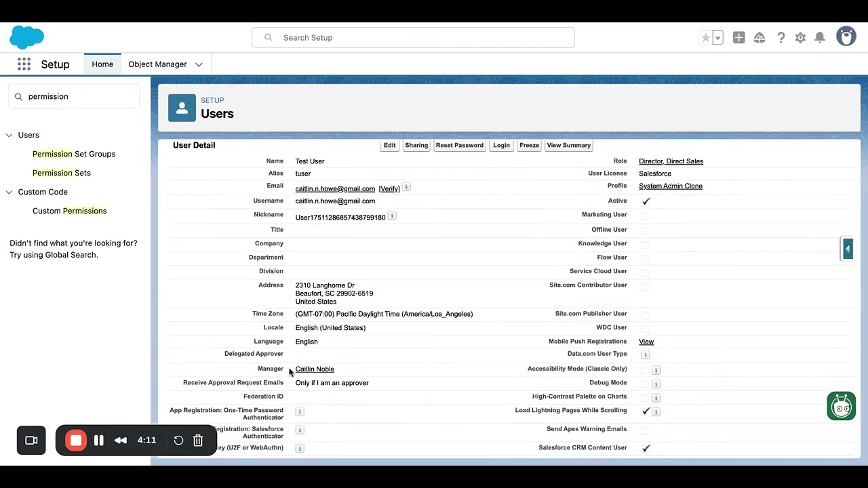Screen dimensions: 868x488
Task: Click the View Summary button
Action: [568, 145]
